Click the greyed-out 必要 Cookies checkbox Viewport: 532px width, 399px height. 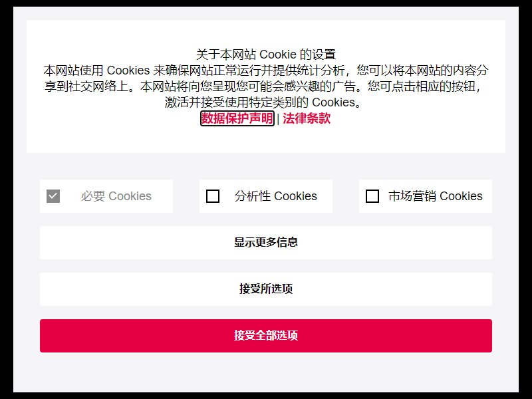[53, 196]
